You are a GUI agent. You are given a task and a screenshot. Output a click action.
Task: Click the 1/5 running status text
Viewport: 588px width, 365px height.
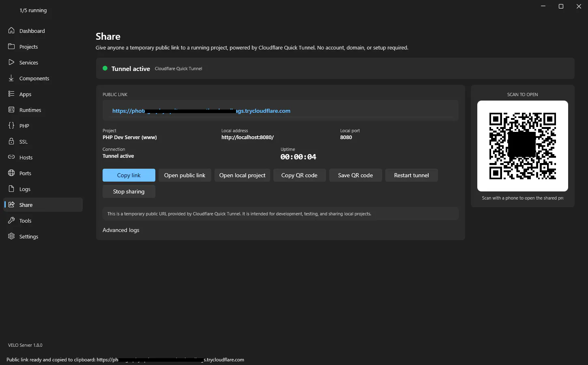[33, 10]
